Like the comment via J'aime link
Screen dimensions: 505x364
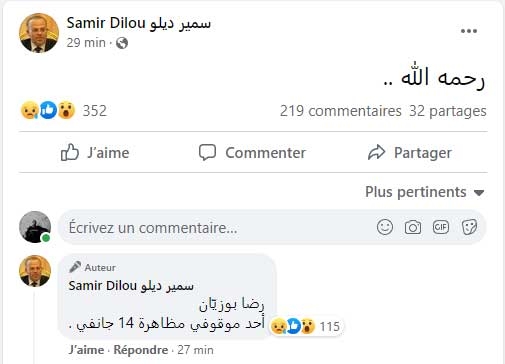click(x=86, y=350)
